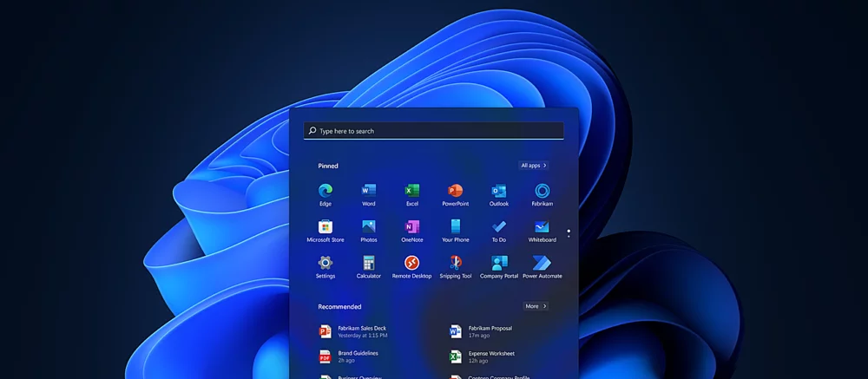Launch the Calculator app

pos(369,263)
